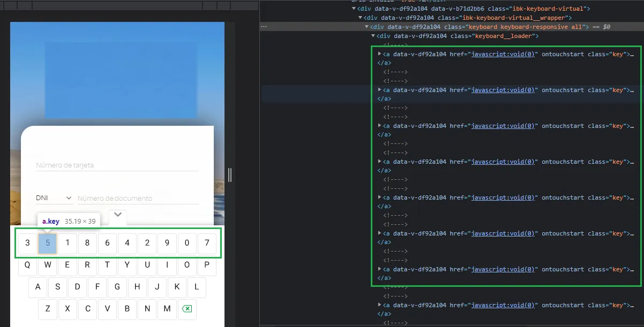Select the keyboard__loader class row text
This screenshot has height=327, width=644.
[x=457, y=36]
